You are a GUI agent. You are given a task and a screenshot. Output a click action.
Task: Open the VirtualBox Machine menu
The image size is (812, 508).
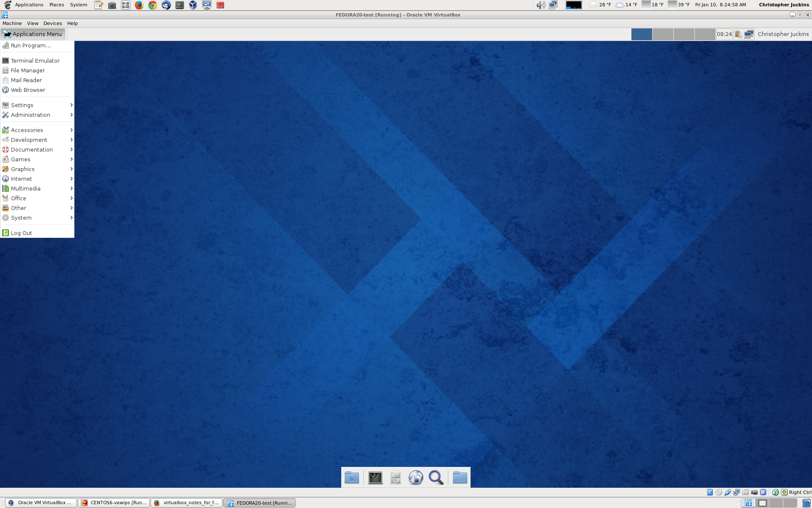[12, 23]
